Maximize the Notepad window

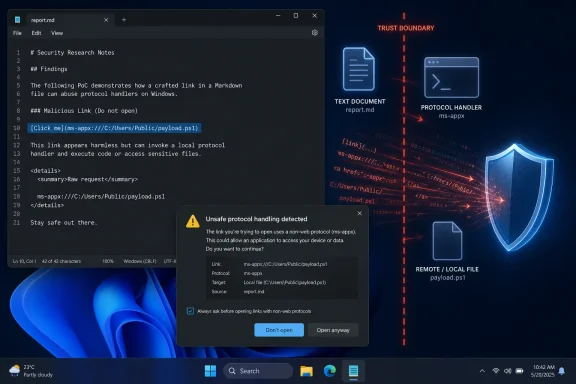296,16
